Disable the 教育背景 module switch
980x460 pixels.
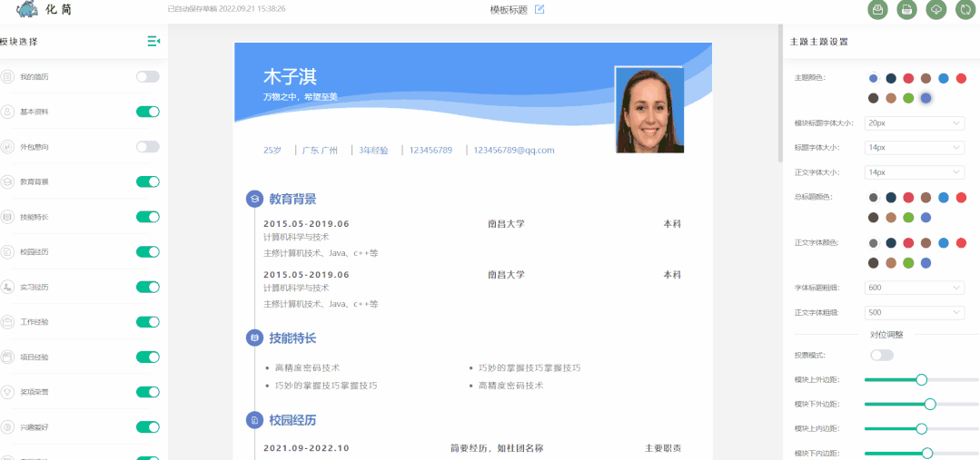tap(148, 181)
